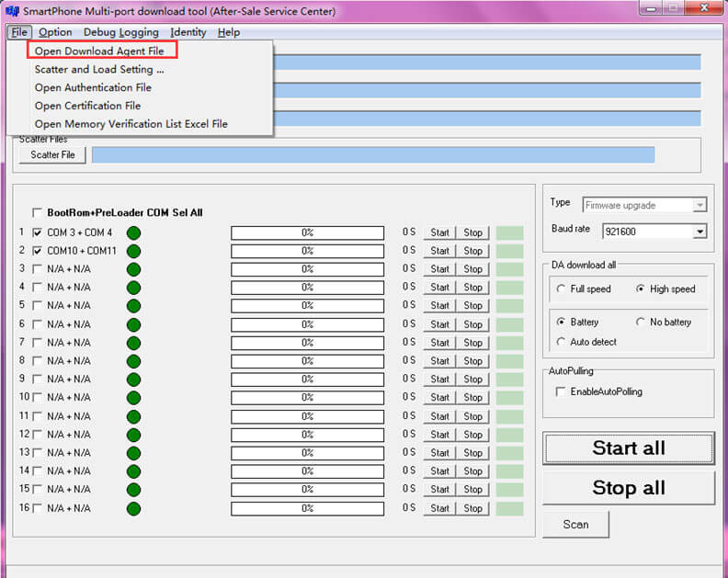Click the row 15 progress bar
This screenshot has height=578, width=728.
(x=307, y=490)
